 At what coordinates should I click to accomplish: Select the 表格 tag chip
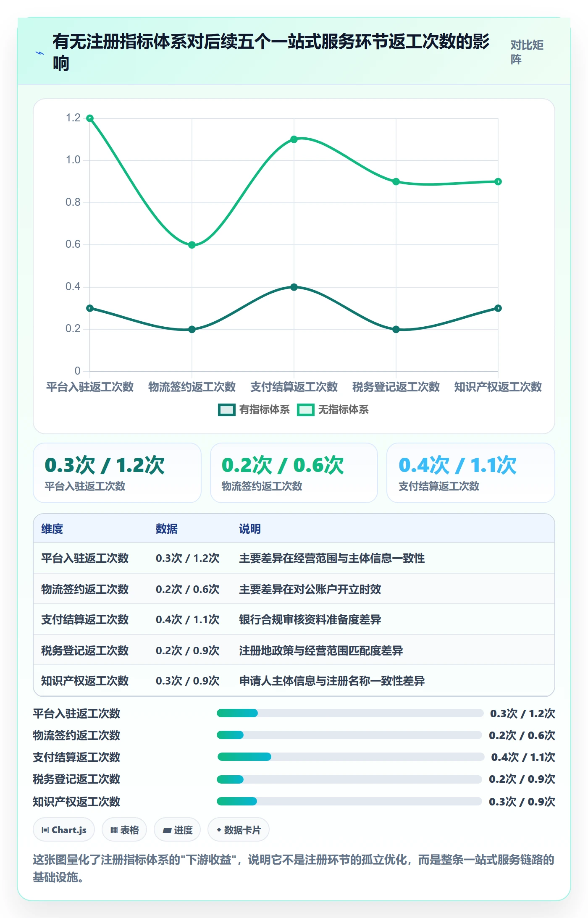(x=124, y=830)
